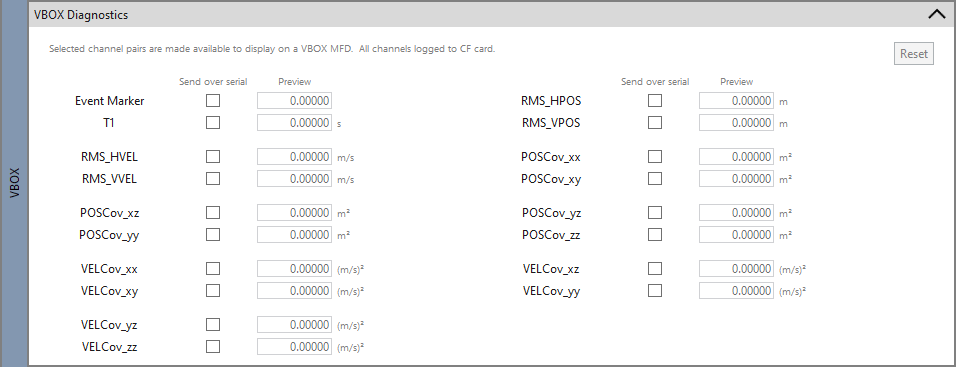This screenshot has width=956, height=367.
Task: Click the POSCov_zz preview field
Action: 737,235
